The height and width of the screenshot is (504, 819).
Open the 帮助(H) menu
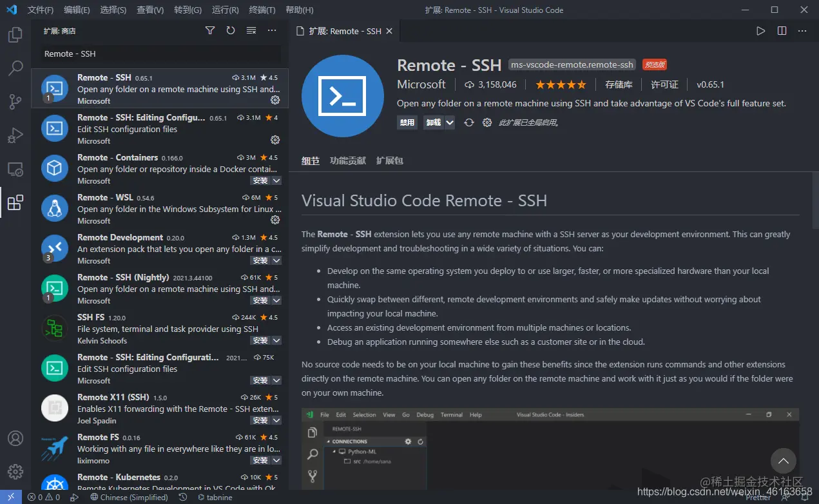coord(299,10)
